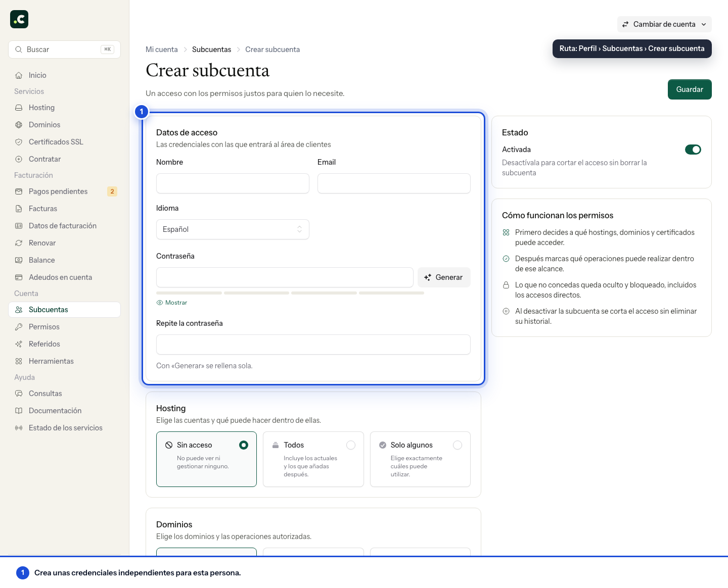Viewport: 728px width, 588px height.
Task: Navigate to Referidos in the sidebar
Action: 64,344
